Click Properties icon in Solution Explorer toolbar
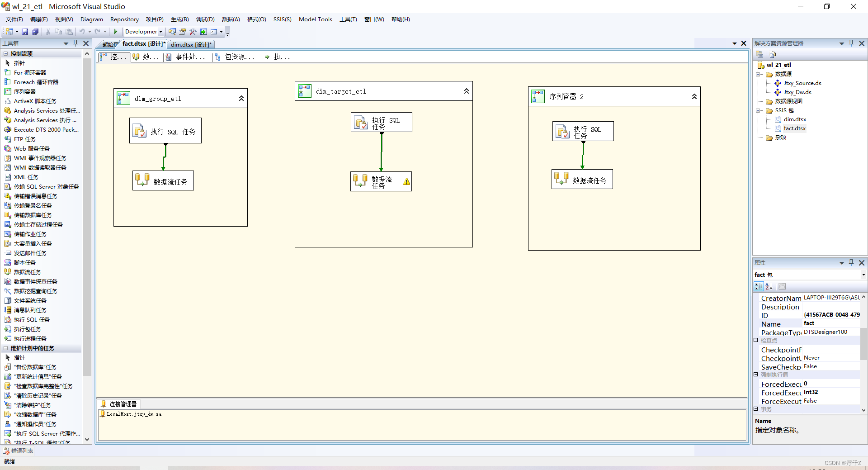 tap(759, 54)
